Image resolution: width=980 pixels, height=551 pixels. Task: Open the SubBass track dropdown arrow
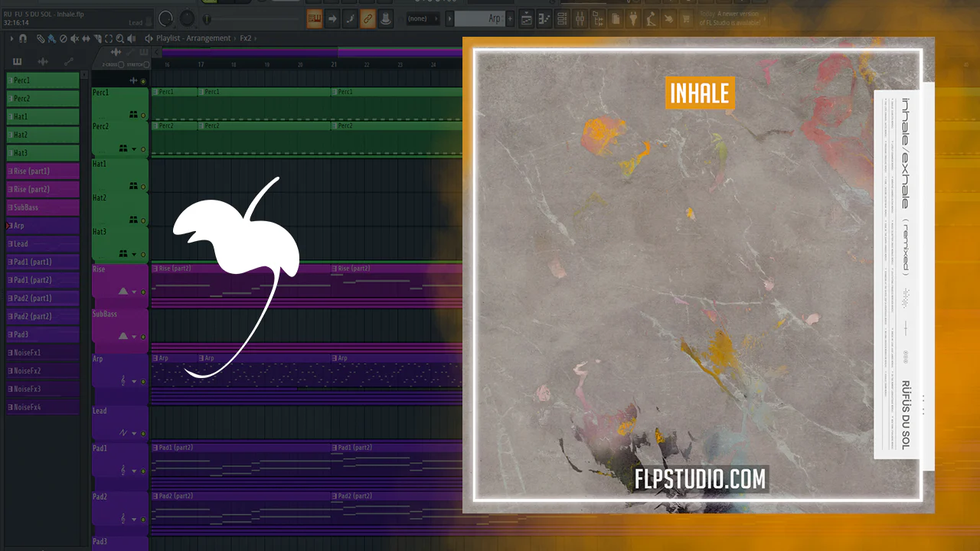coord(135,337)
